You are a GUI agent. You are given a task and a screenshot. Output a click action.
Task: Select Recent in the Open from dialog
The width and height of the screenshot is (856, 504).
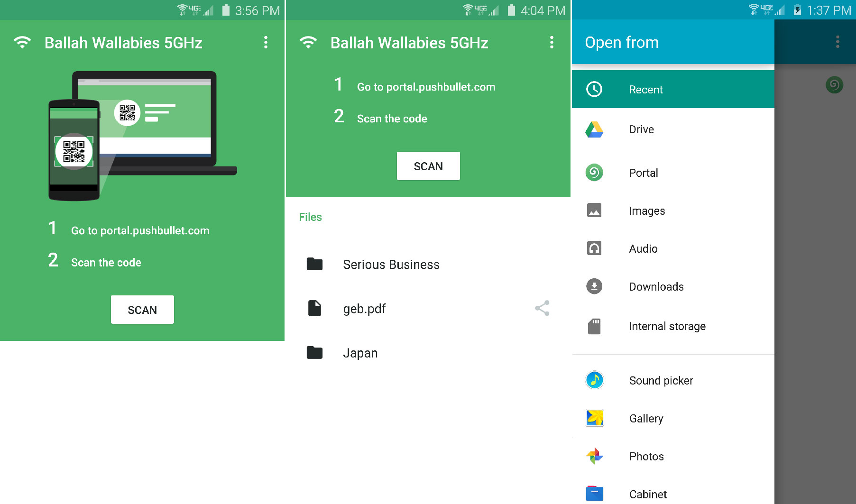pos(646,89)
